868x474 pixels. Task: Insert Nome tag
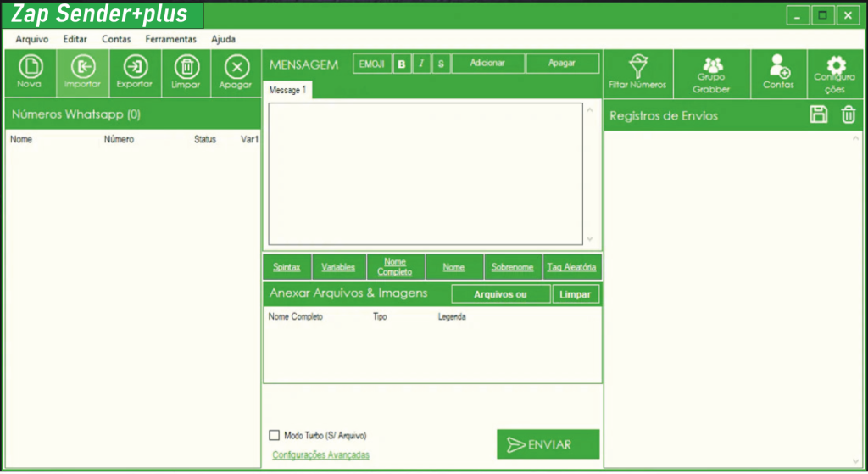(x=454, y=267)
